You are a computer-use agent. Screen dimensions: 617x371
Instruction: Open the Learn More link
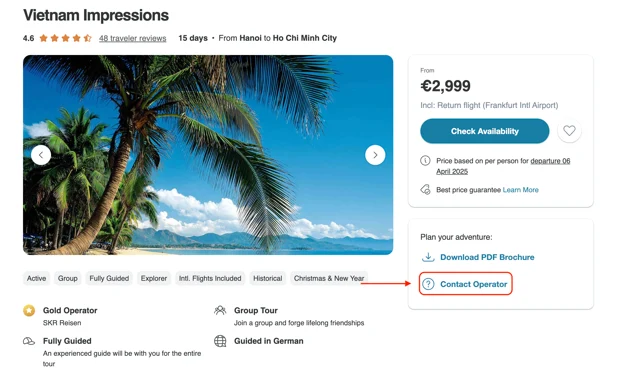(x=520, y=190)
